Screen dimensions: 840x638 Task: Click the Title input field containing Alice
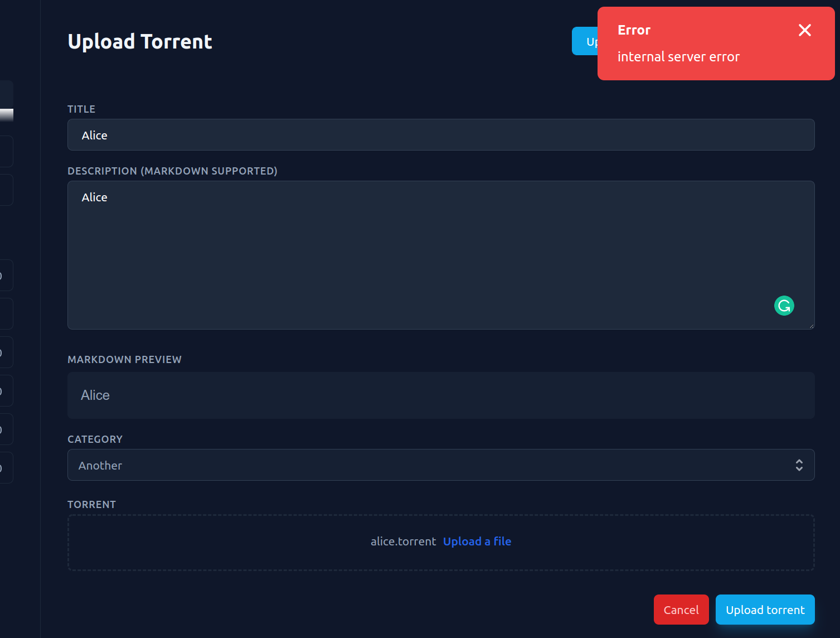441,134
